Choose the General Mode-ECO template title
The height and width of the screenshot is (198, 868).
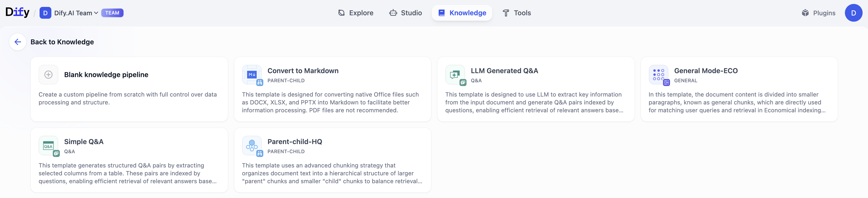706,71
